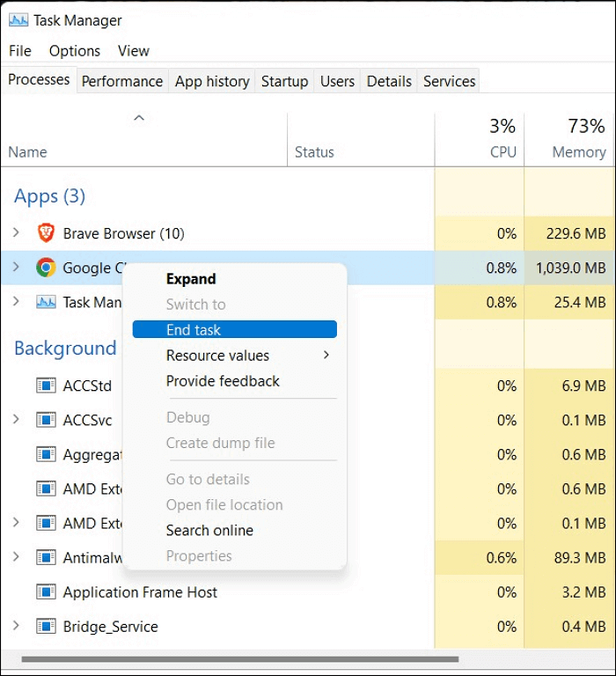This screenshot has height=676, width=616.
Task: Expand the Brave Browser (10) group
Action: [x=17, y=232]
